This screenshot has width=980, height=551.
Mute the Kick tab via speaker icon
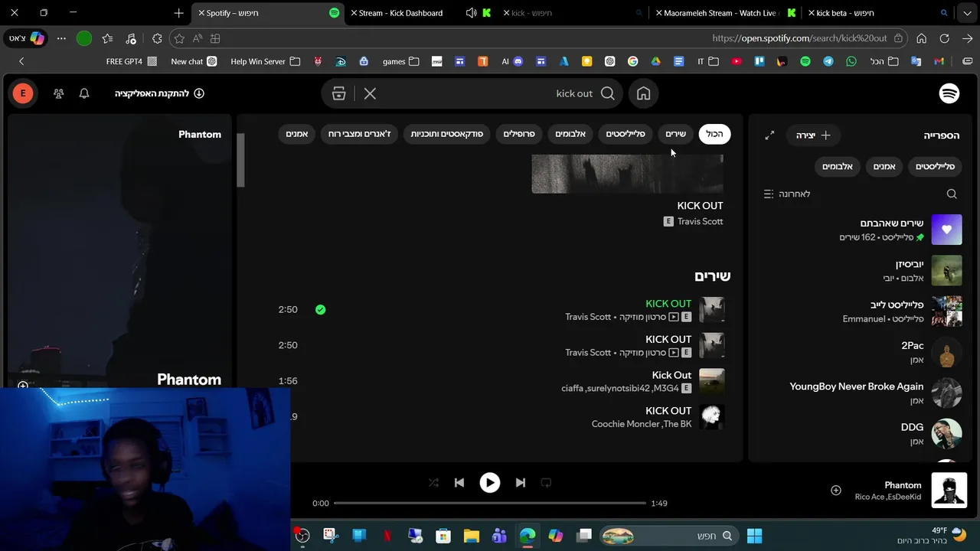[x=471, y=13]
